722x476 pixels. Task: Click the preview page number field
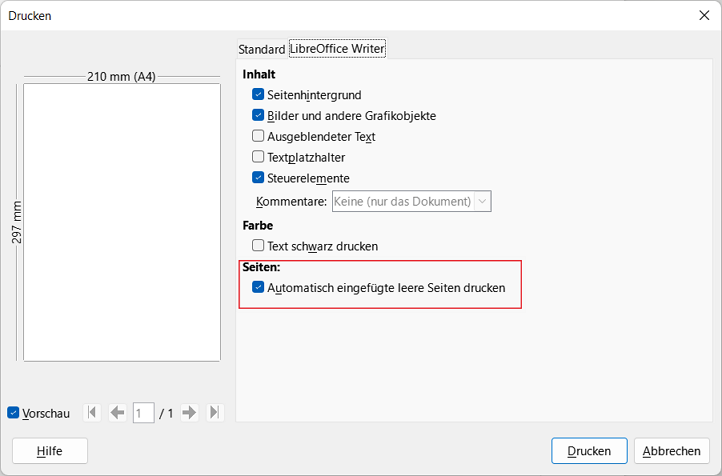click(x=143, y=413)
